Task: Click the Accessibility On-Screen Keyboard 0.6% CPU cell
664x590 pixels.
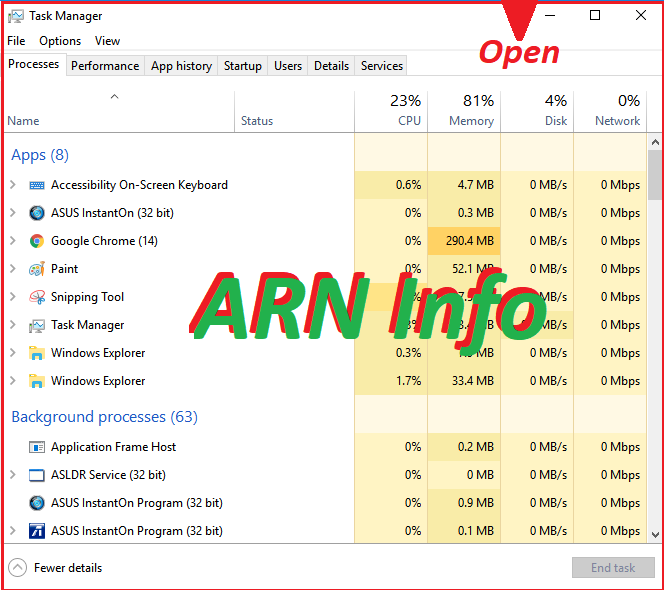Action: 391,185
